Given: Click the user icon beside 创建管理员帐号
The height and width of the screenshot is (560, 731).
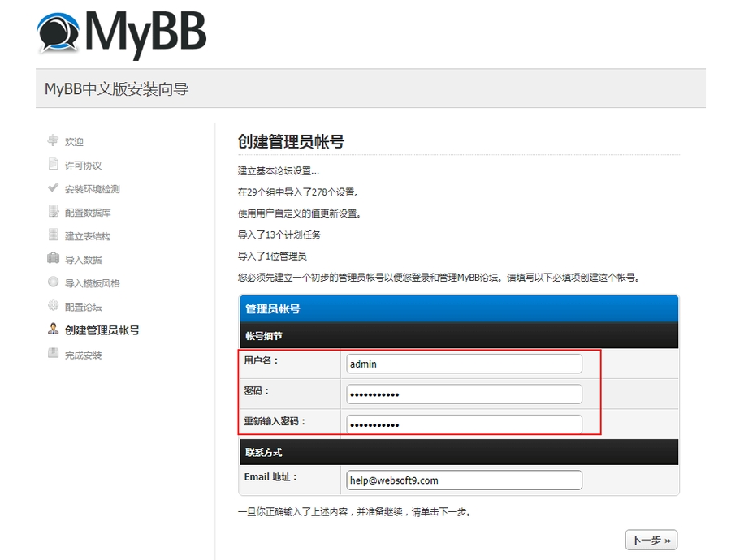Looking at the screenshot, I should pos(53,330).
